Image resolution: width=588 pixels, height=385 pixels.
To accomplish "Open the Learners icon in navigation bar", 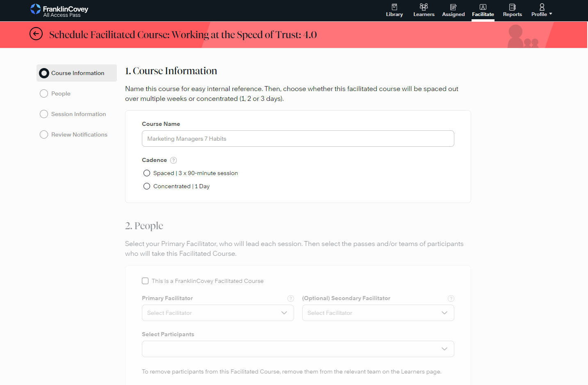I will pos(424,7).
